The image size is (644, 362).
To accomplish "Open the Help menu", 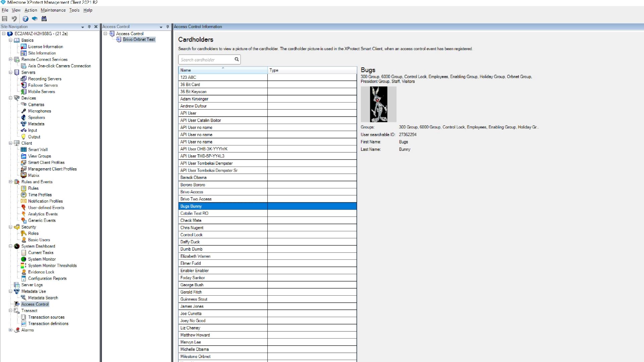I will coord(88,10).
